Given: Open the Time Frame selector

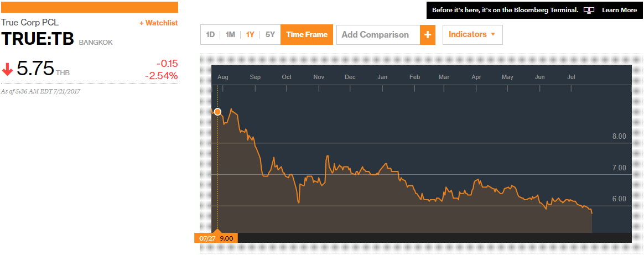Looking at the screenshot, I should (x=307, y=35).
